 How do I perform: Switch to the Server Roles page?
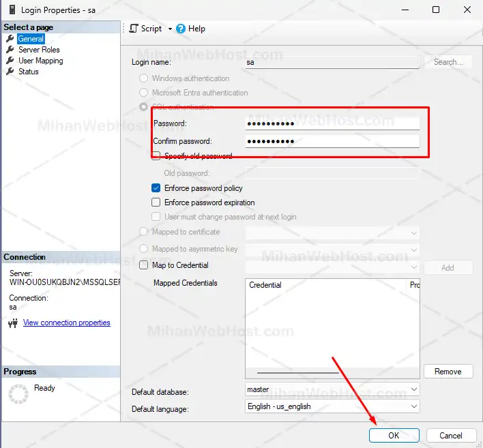tap(39, 50)
